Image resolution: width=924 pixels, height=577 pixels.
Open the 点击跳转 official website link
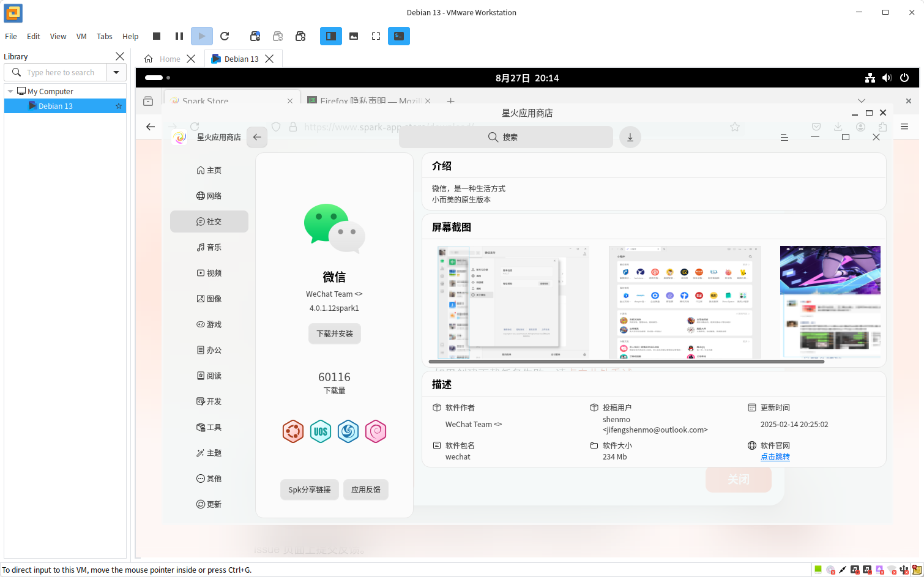[x=775, y=457]
